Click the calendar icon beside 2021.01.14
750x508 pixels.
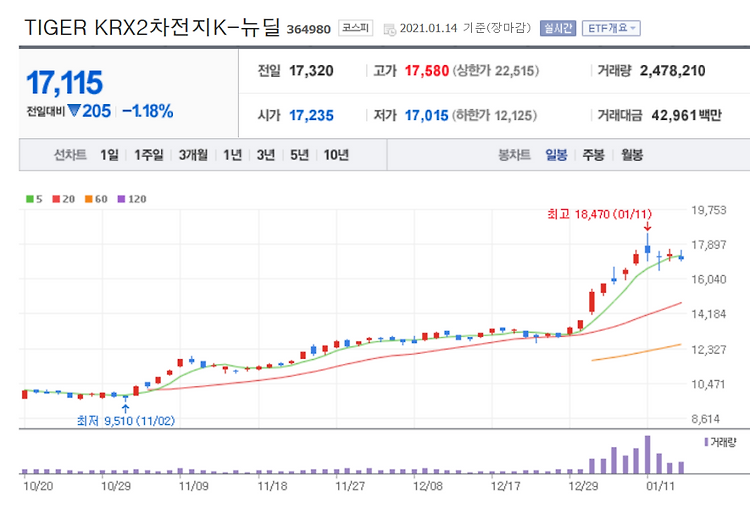coord(390,29)
